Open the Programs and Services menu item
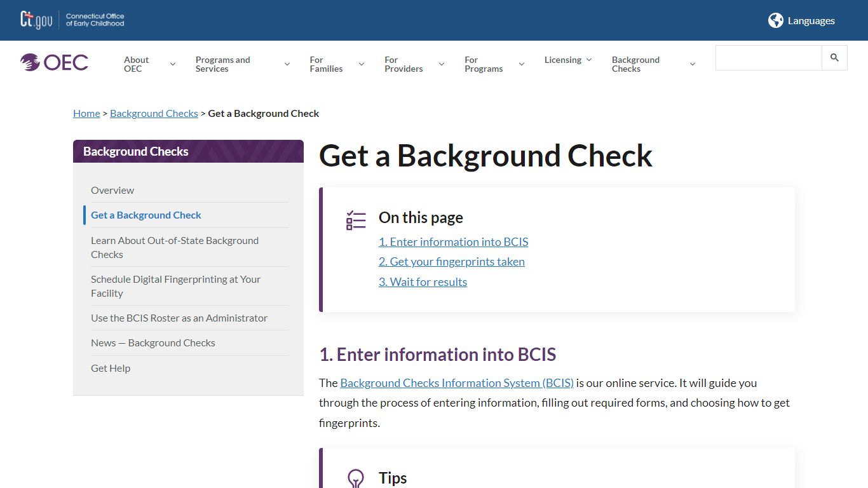868x488 pixels. [222, 64]
